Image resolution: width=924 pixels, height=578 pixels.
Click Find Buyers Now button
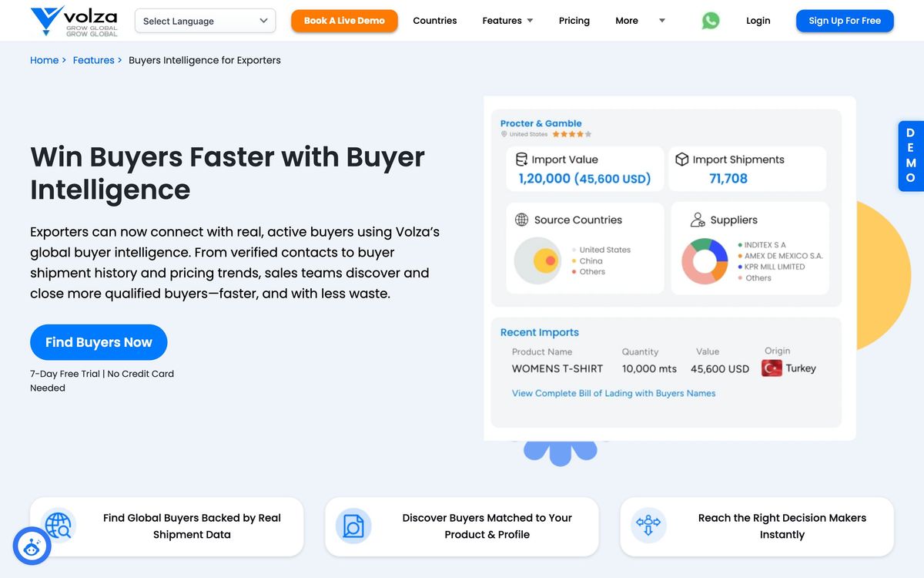(99, 342)
